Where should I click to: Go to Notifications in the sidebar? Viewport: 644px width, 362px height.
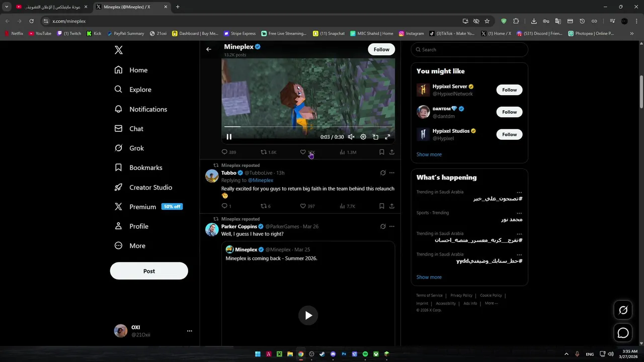point(141,109)
